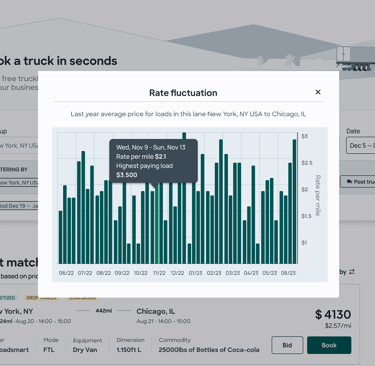Click the 03/23 axis label
Screen dimensions: 375x366
[x=233, y=273]
